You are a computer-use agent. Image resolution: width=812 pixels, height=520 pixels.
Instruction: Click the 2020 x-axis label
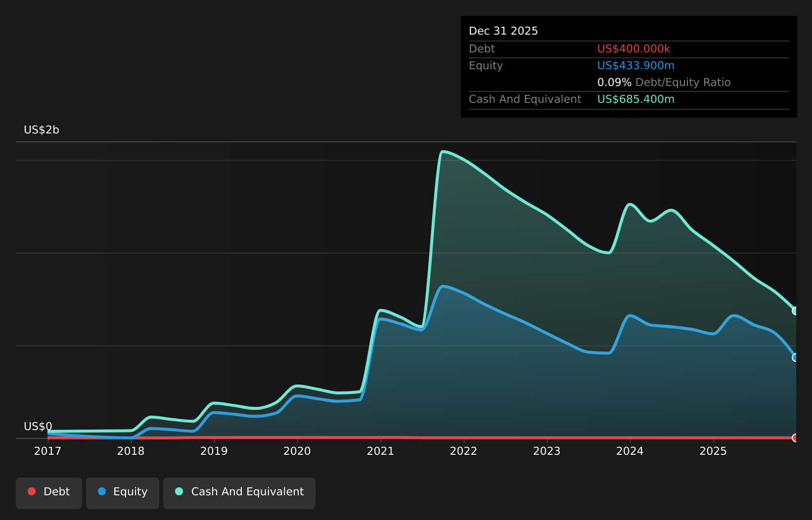(x=297, y=451)
